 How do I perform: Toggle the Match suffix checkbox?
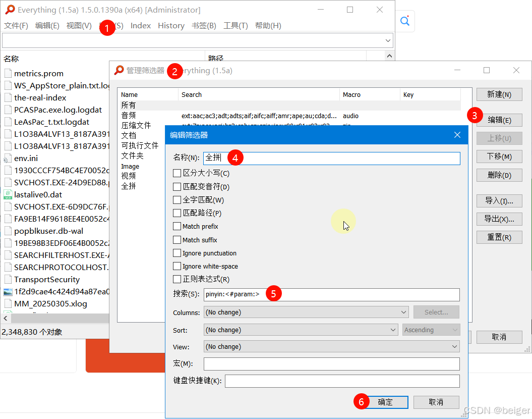tap(177, 240)
